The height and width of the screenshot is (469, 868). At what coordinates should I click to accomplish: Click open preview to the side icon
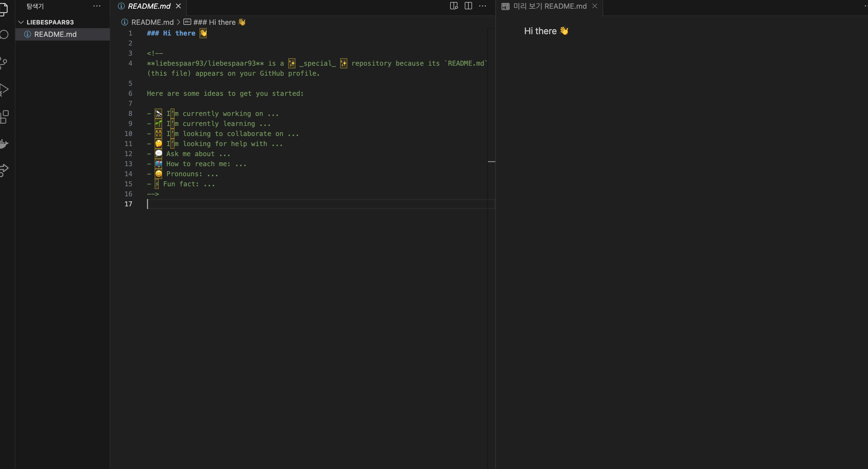point(454,6)
